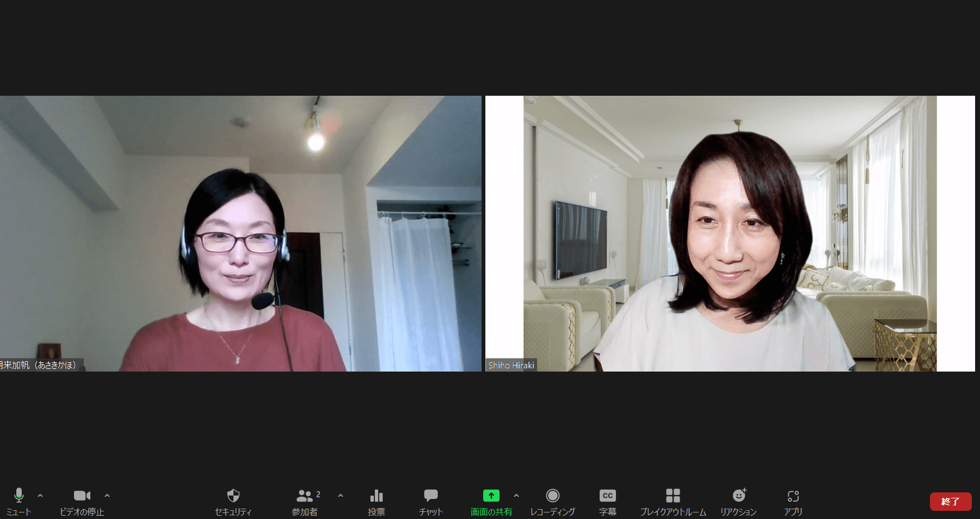Screen dimensions: 980x519
Task: Open the セキュリティ shield icon
Action: point(233,496)
